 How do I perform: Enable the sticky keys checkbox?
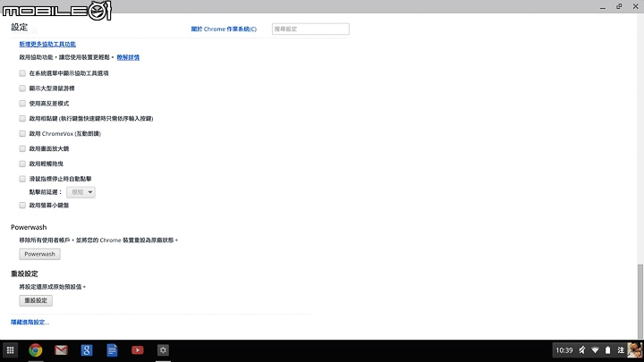click(x=22, y=119)
